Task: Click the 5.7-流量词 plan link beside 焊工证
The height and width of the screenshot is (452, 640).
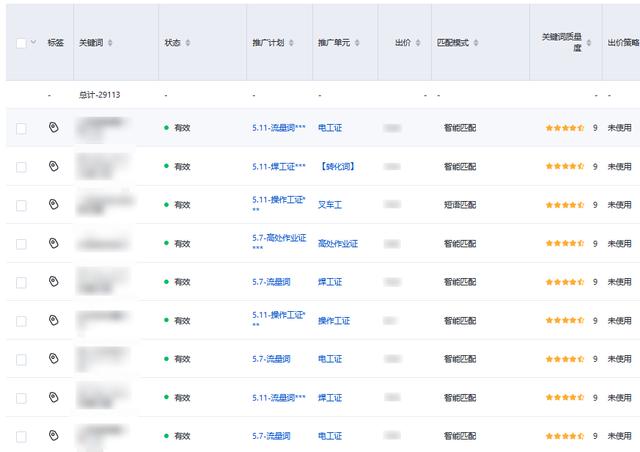Action: (271, 282)
